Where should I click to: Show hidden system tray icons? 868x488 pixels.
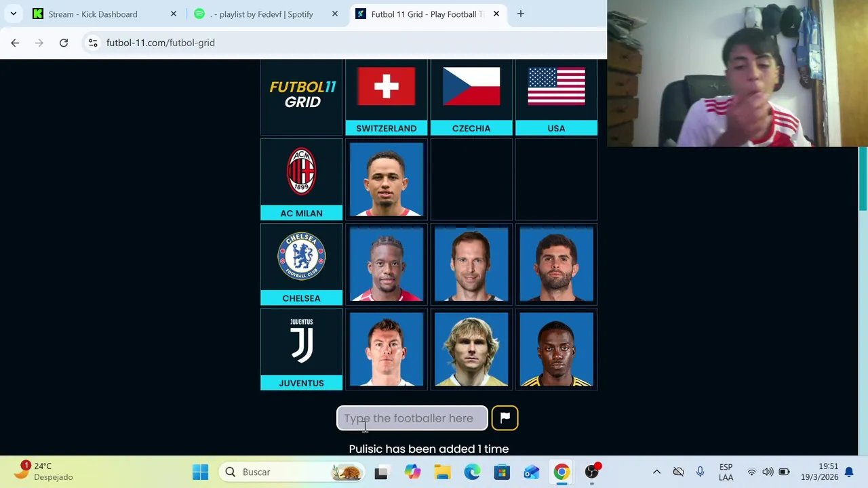click(656, 472)
